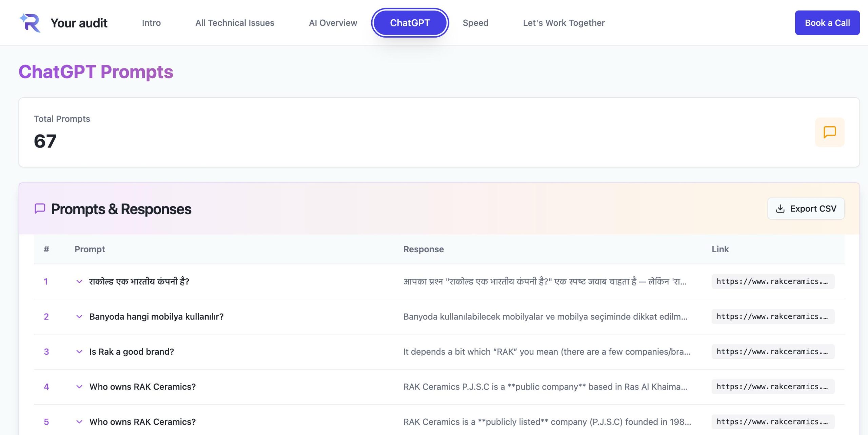
Task: Click the Response text in row 2
Action: (545, 317)
